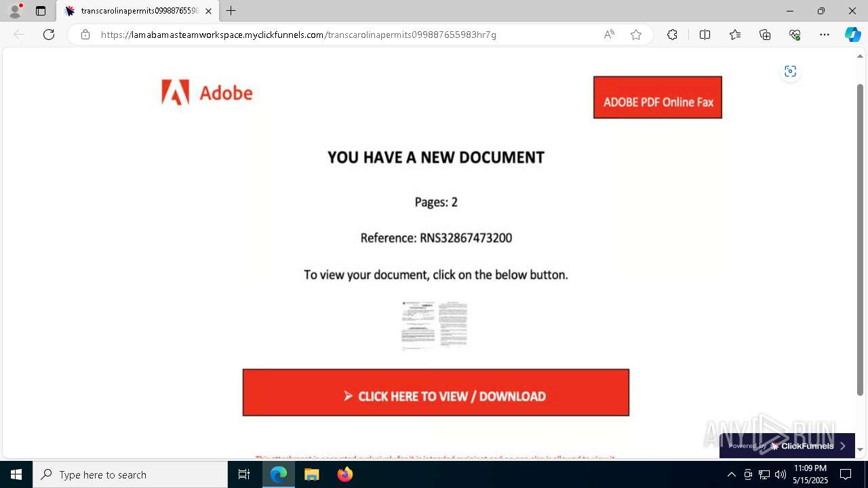The image size is (868, 488).
Task: Click the document preview thumbnail
Action: [x=435, y=325]
